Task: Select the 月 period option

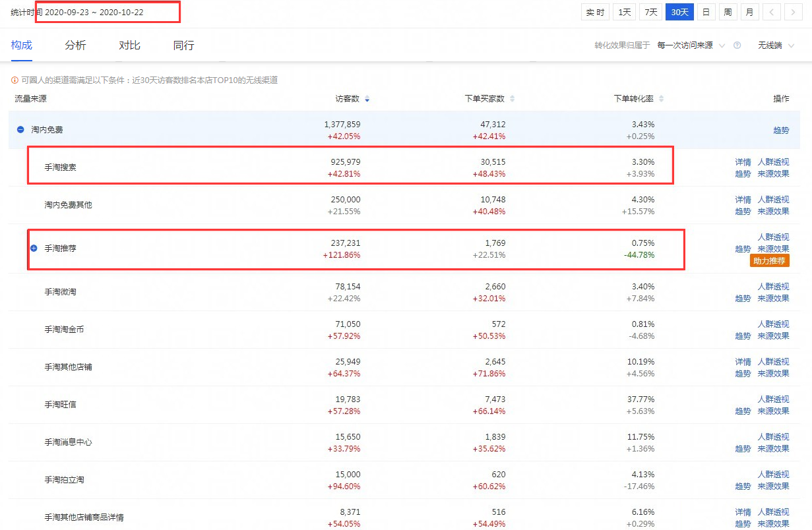Action: coord(749,12)
